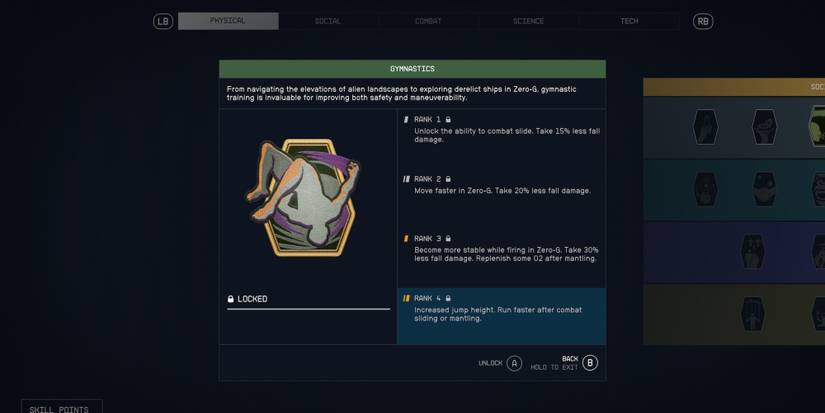Select the Physical tab

228,21
